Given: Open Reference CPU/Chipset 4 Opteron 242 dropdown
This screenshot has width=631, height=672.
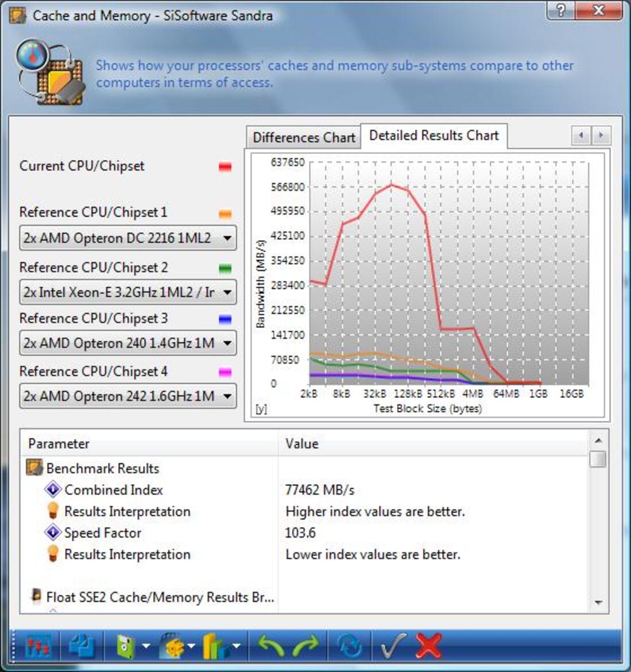Looking at the screenshot, I should point(127,396).
